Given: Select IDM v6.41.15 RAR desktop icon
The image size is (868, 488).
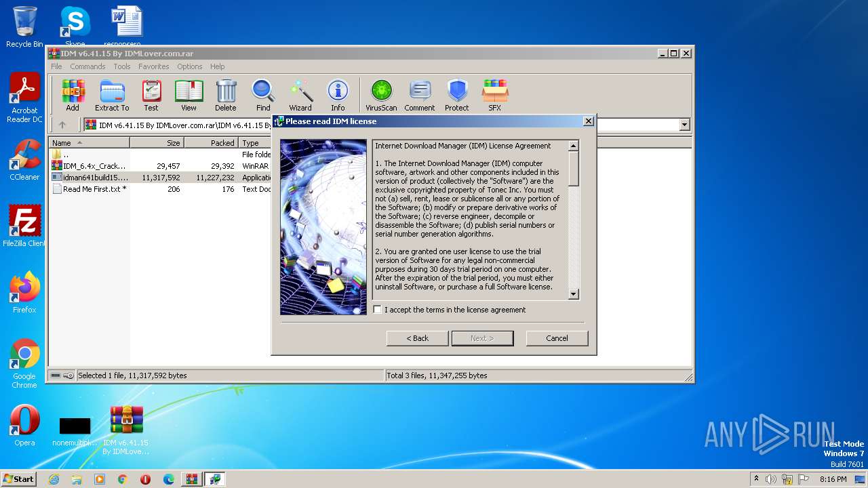Looking at the screenshot, I should tap(126, 430).
